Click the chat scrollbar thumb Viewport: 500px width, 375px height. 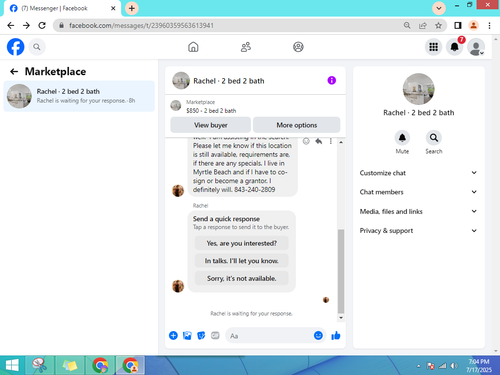[x=341, y=271]
